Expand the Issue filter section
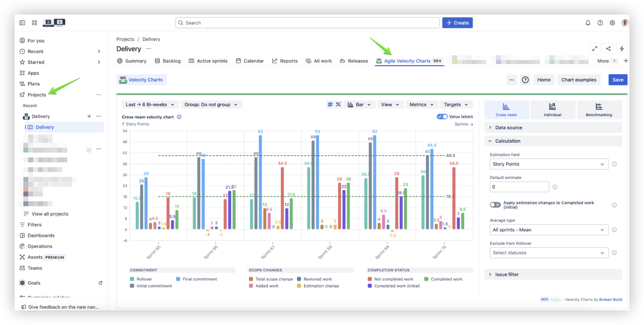The width and height of the screenshot is (644, 325). click(x=553, y=274)
